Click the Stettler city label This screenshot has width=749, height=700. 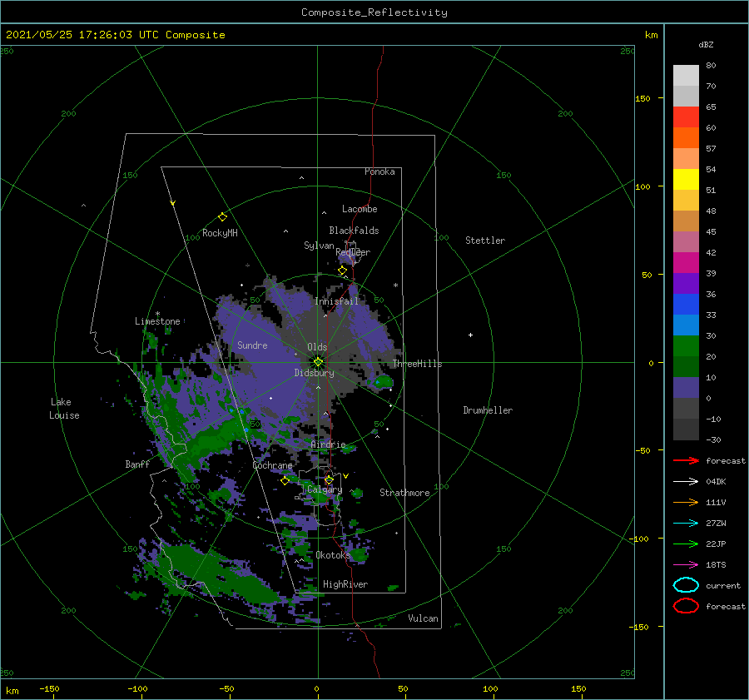(x=485, y=241)
